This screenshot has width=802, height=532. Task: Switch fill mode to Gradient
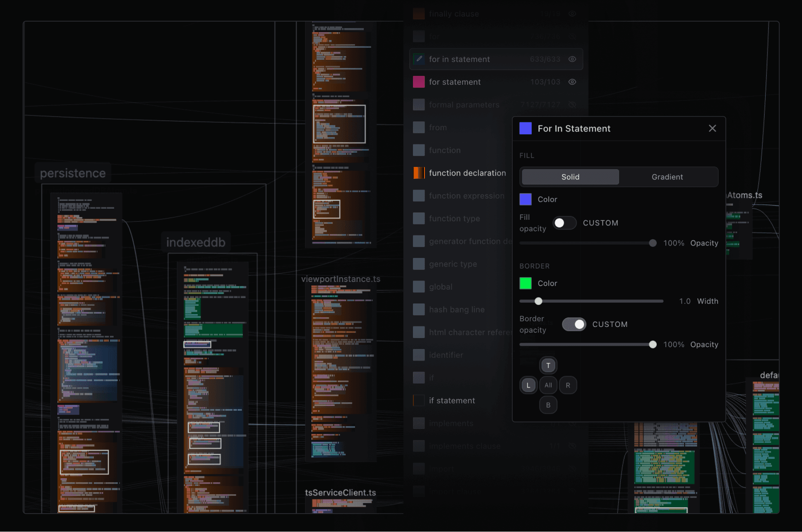tap(667, 177)
